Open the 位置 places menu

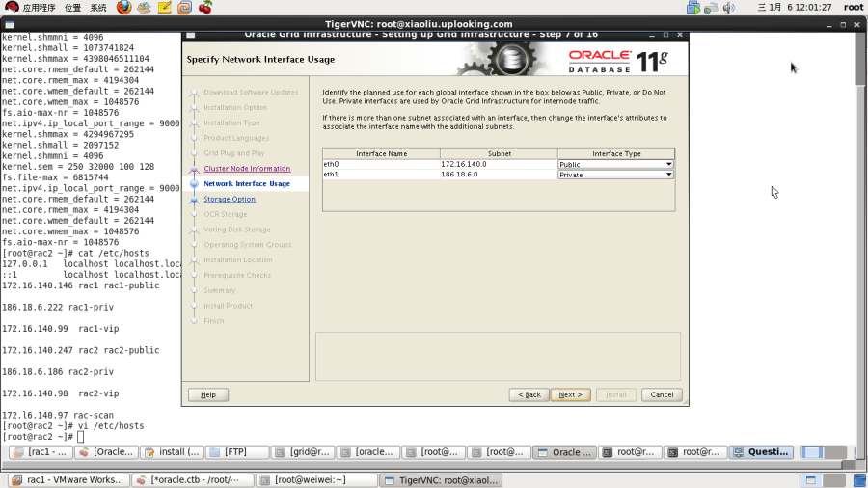[72, 7]
